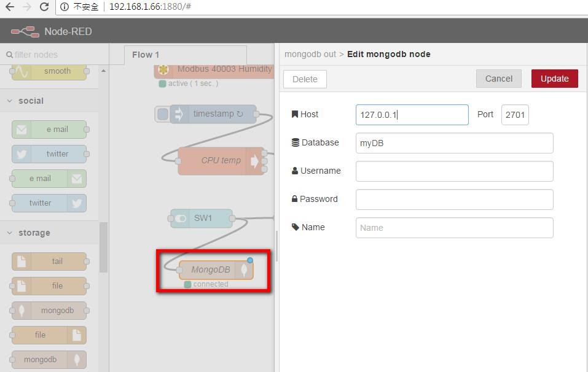Click the Database field showing myDB
This screenshot has height=372, width=588.
[x=454, y=143]
